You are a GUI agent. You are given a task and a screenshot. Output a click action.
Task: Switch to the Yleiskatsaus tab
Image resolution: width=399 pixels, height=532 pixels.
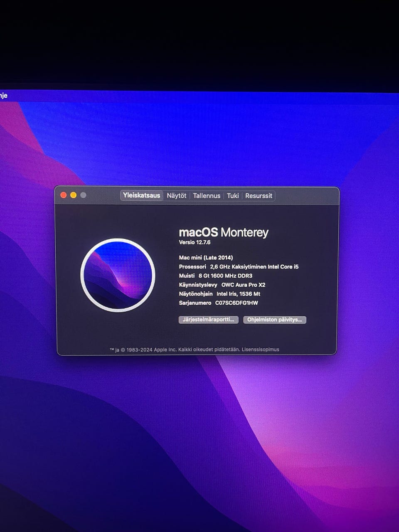click(142, 195)
